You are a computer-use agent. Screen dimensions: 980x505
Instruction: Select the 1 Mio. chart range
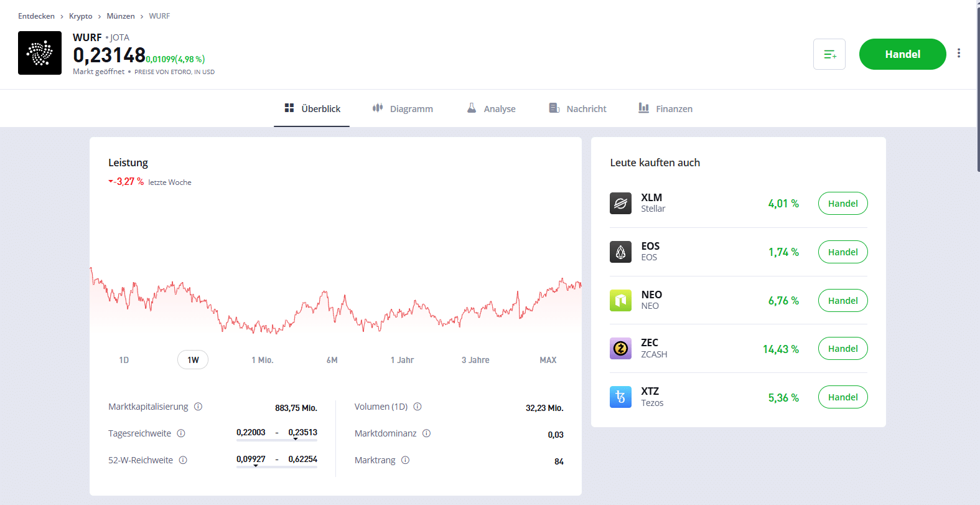tap(263, 360)
